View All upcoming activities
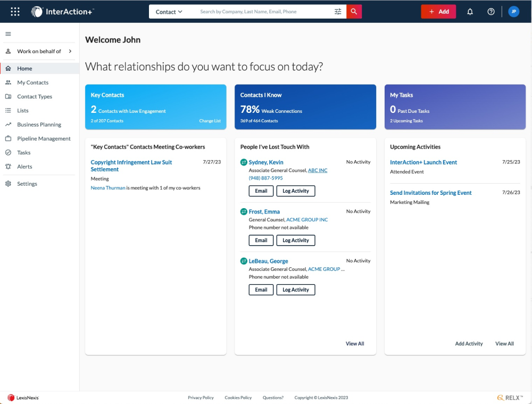This screenshot has height=404, width=532. pyautogui.click(x=504, y=343)
